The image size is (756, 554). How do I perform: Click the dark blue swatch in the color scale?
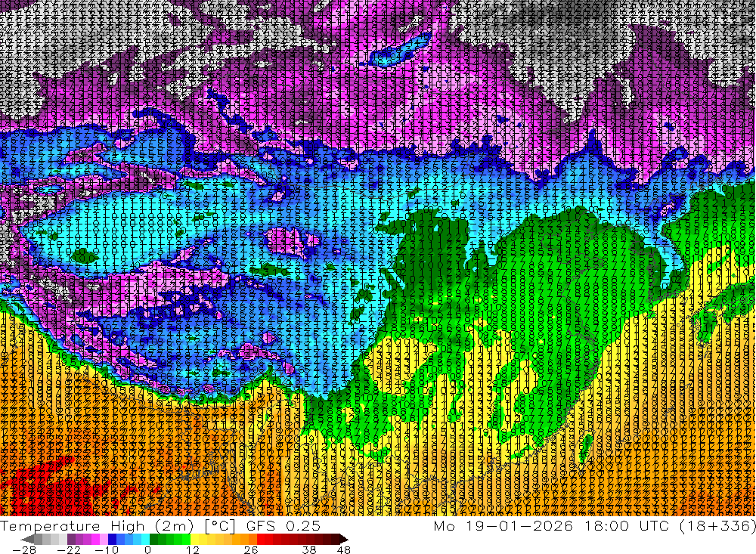112,539
